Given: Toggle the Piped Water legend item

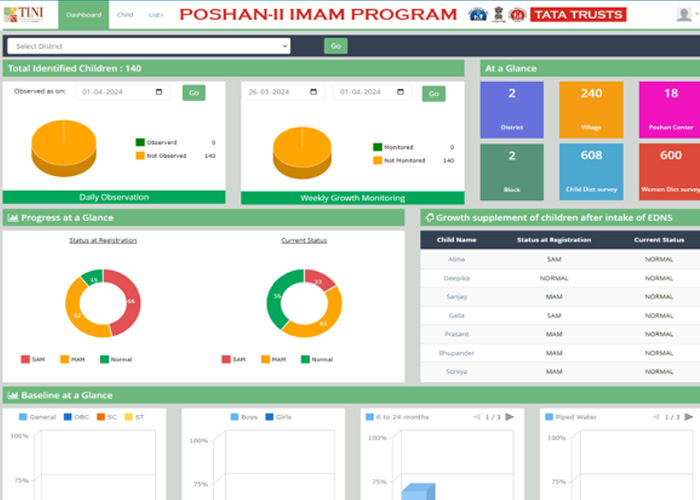Looking at the screenshot, I should coord(571,417).
